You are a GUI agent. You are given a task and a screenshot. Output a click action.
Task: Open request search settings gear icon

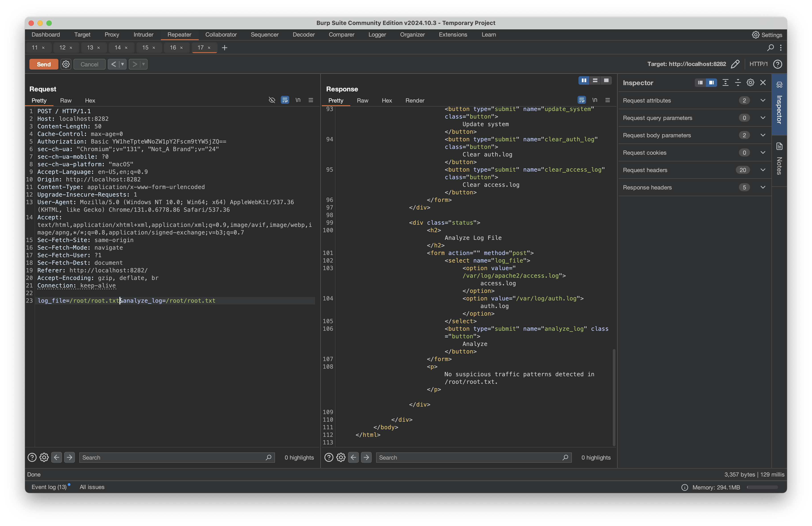[x=44, y=457]
